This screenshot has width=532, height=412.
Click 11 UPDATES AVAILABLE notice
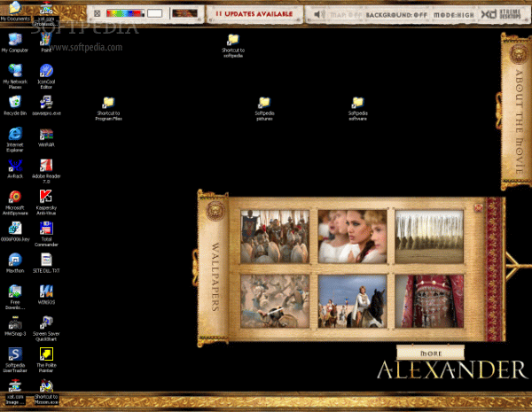coord(254,14)
